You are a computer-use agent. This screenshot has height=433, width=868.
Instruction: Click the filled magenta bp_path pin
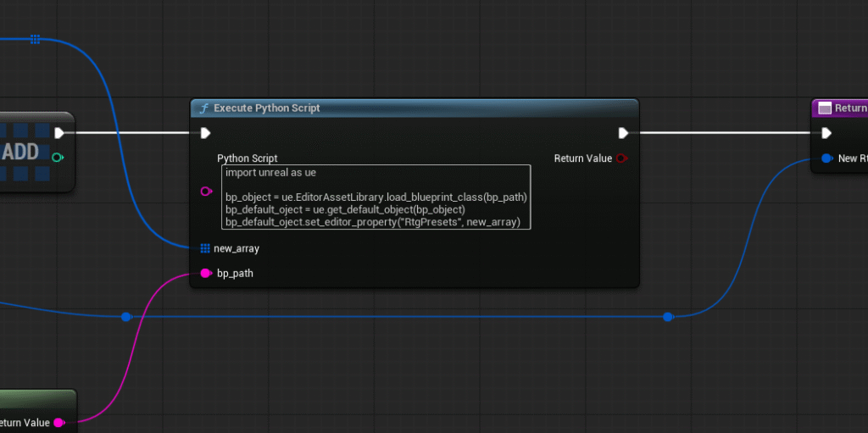point(205,273)
